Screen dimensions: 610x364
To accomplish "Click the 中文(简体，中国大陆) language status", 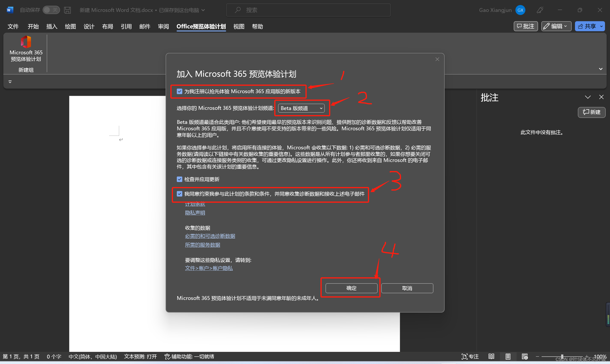I will coord(93,356).
